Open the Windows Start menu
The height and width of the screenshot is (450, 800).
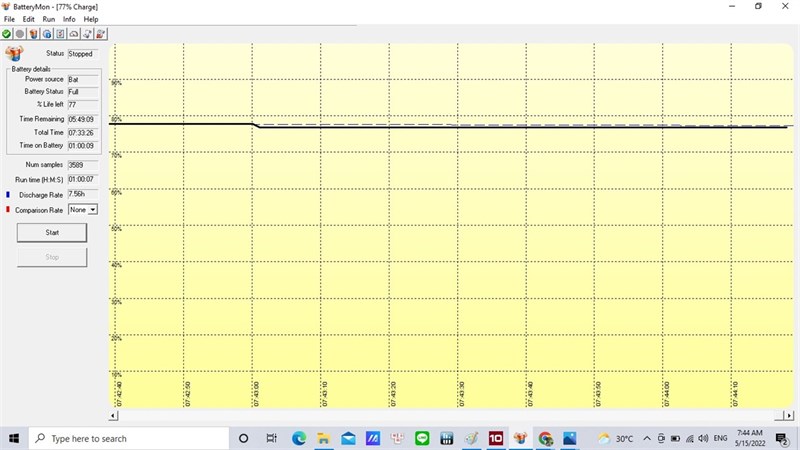(x=14, y=438)
